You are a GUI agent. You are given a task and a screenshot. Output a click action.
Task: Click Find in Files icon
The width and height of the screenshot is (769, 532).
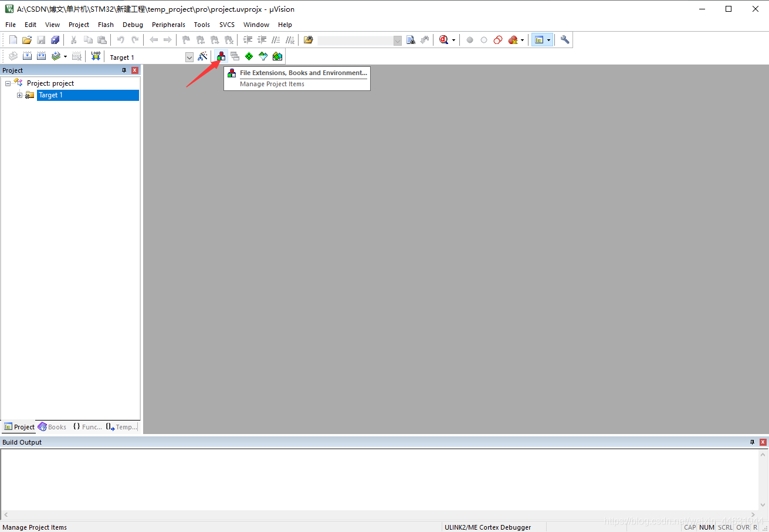[309, 40]
